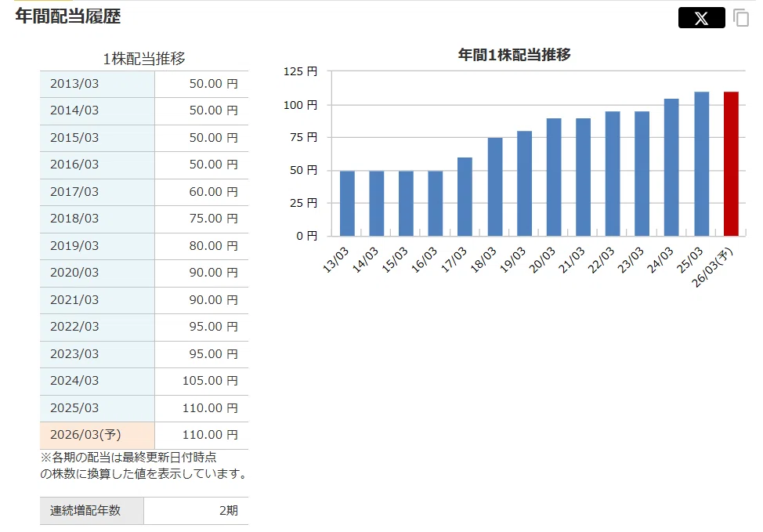Click the copy icon beside the X button

click(741, 18)
